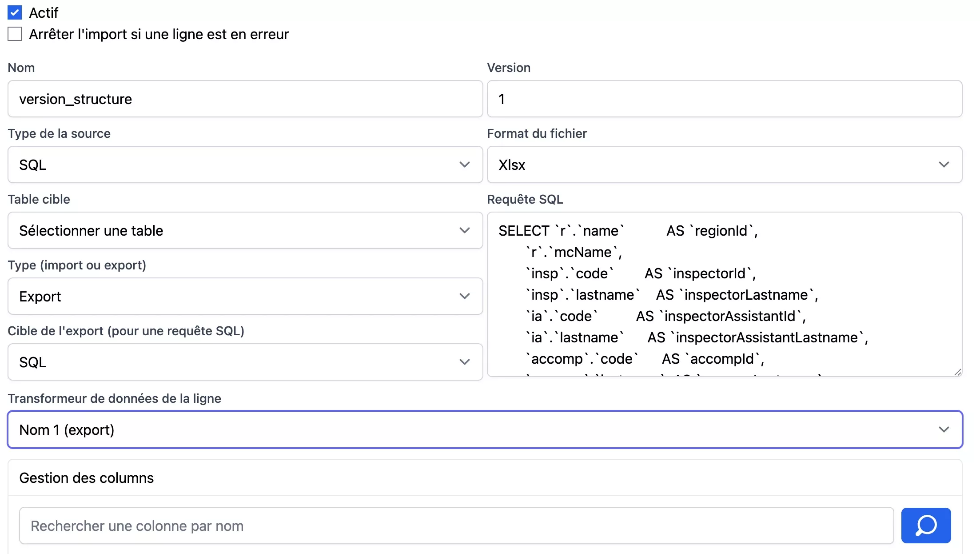Viewport: 980px width, 554px height.
Task: Uncheck the Actif checkbox
Action: (x=15, y=12)
